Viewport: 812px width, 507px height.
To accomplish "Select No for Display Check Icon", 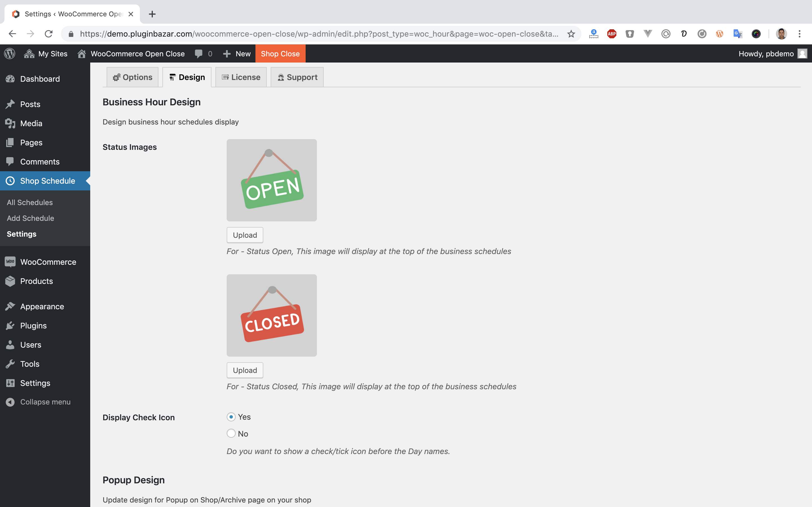I will point(231,433).
